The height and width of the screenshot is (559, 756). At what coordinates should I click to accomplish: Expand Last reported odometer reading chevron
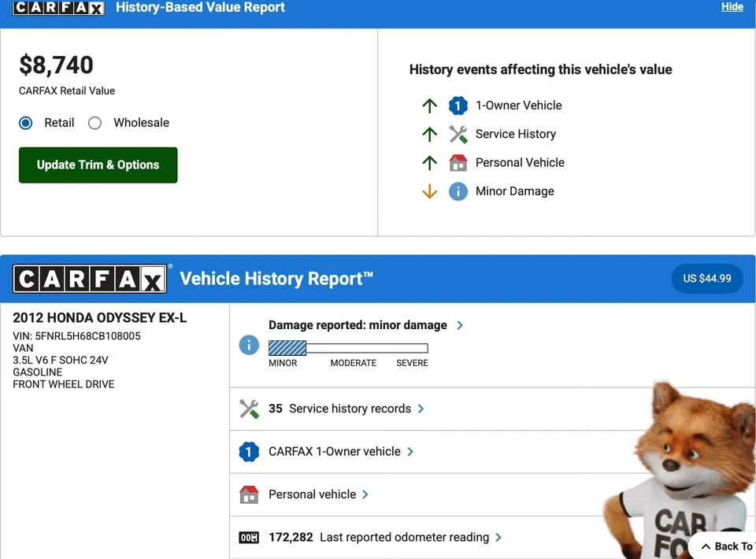(498, 537)
